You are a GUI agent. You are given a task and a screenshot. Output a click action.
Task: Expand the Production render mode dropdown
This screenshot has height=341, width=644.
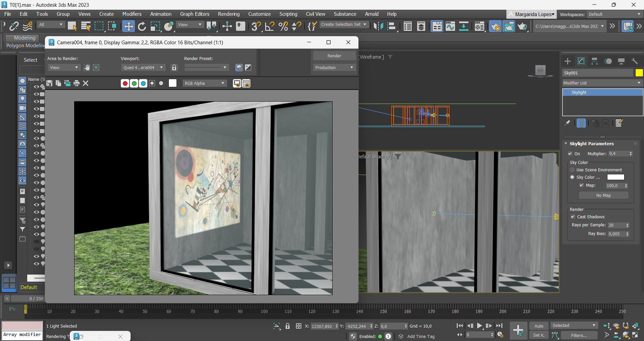tap(334, 67)
